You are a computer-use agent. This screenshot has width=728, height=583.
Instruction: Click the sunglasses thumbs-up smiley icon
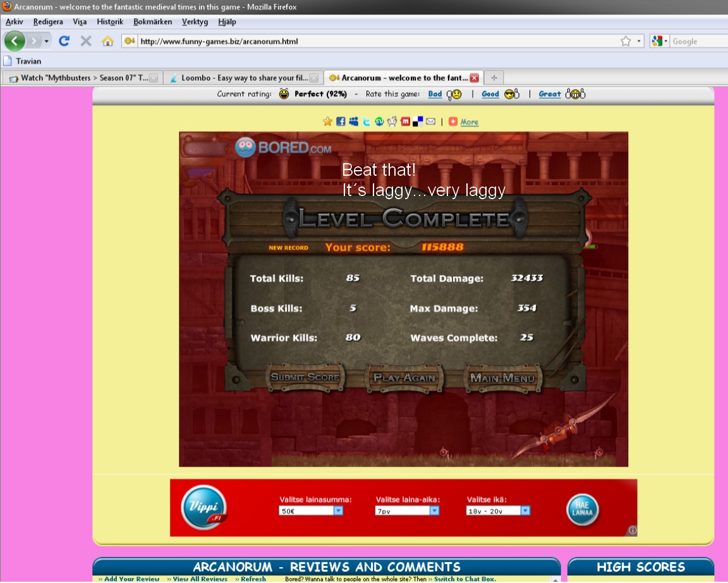click(x=512, y=94)
